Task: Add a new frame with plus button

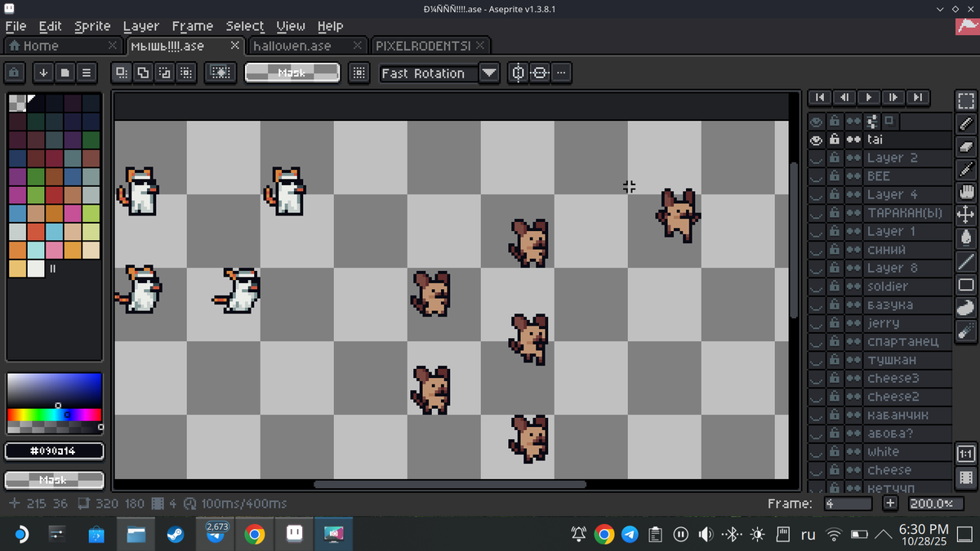Action: [x=890, y=504]
